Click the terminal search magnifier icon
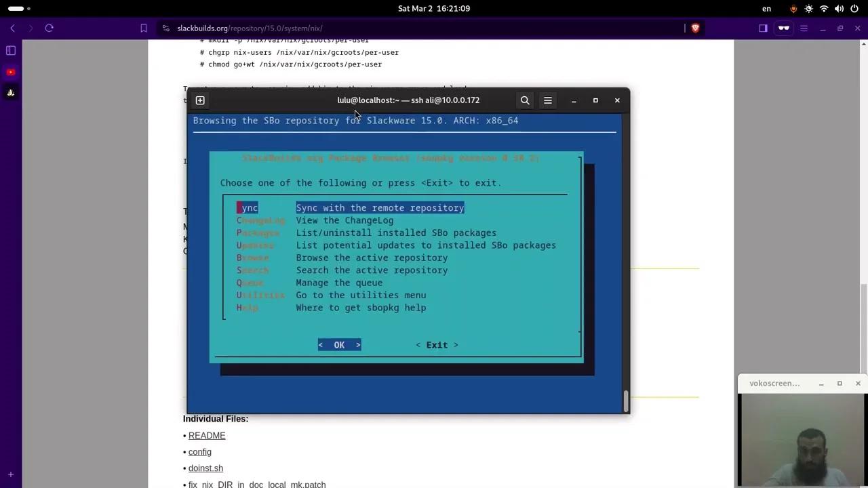The image size is (868, 488). point(525,100)
